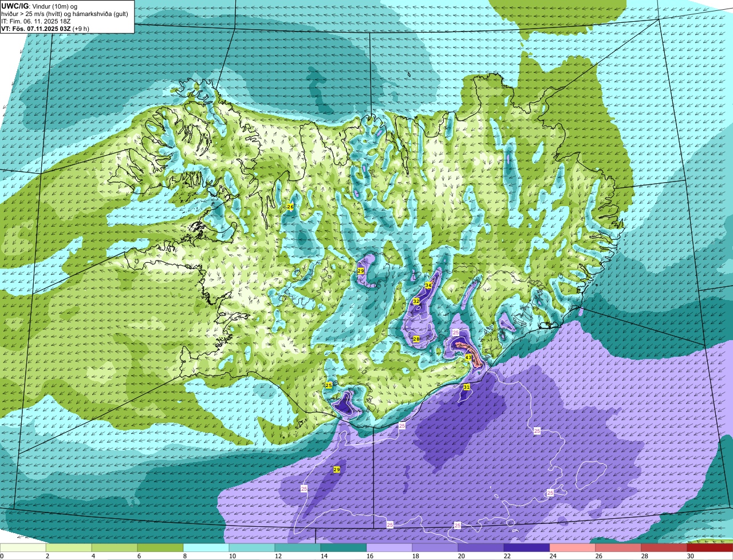Click the legend scale number 8
This screenshot has width=733, height=560.
coord(185,556)
